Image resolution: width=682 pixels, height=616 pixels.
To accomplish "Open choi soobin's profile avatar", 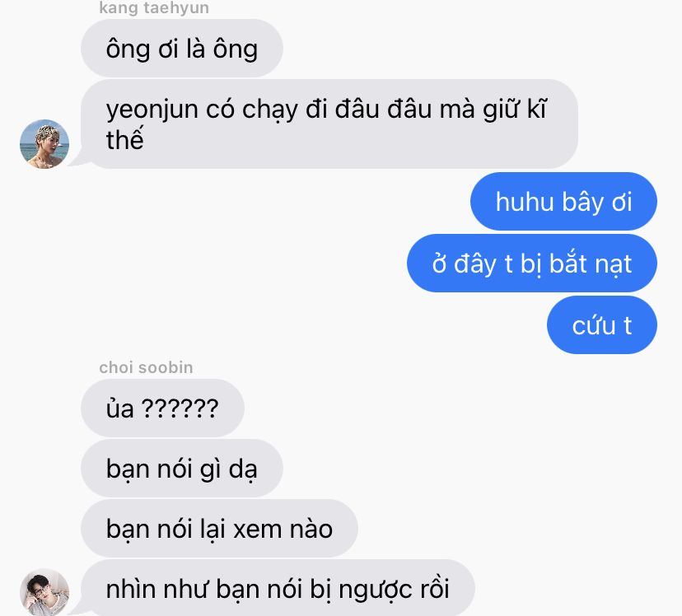I will tap(44, 592).
